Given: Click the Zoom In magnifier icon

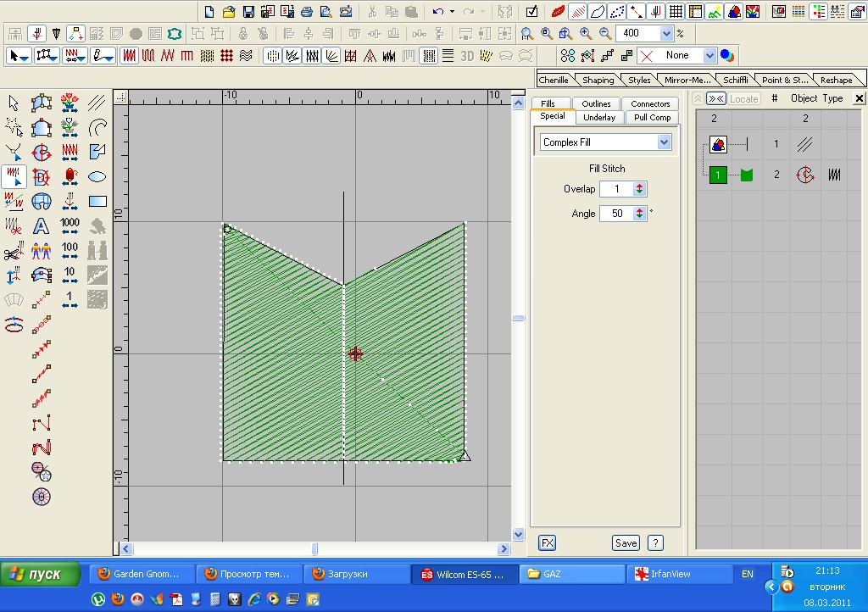Looking at the screenshot, I should [586, 34].
